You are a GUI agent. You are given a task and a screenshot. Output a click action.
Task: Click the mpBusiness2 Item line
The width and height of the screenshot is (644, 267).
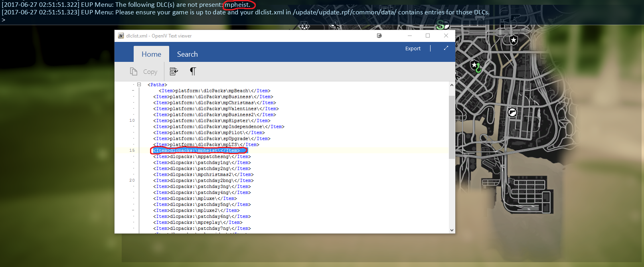215,115
